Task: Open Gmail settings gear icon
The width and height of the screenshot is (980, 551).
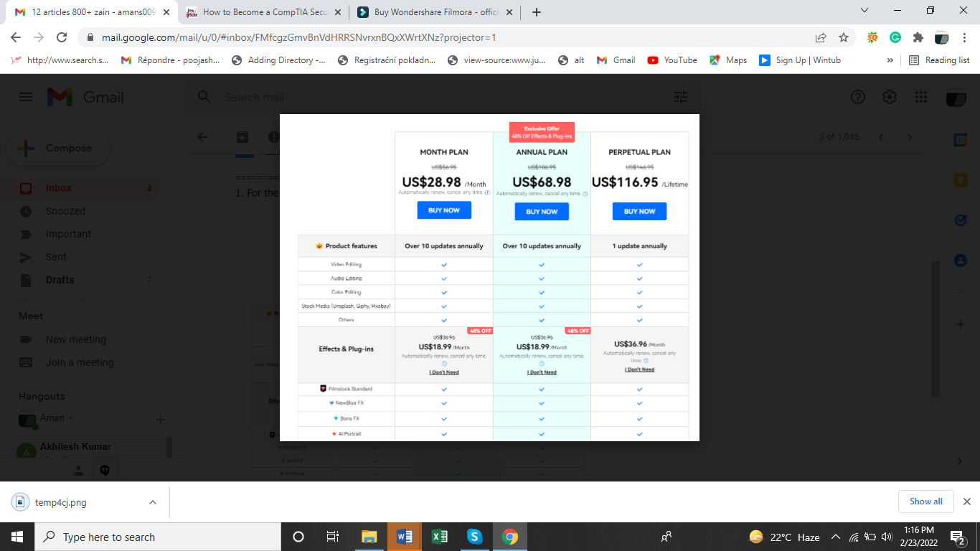Action: click(890, 97)
